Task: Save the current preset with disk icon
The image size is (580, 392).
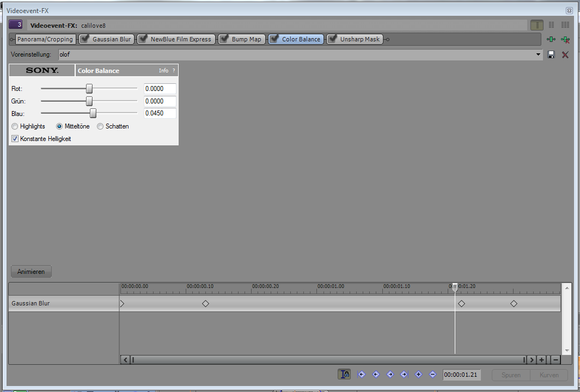Action: point(551,54)
